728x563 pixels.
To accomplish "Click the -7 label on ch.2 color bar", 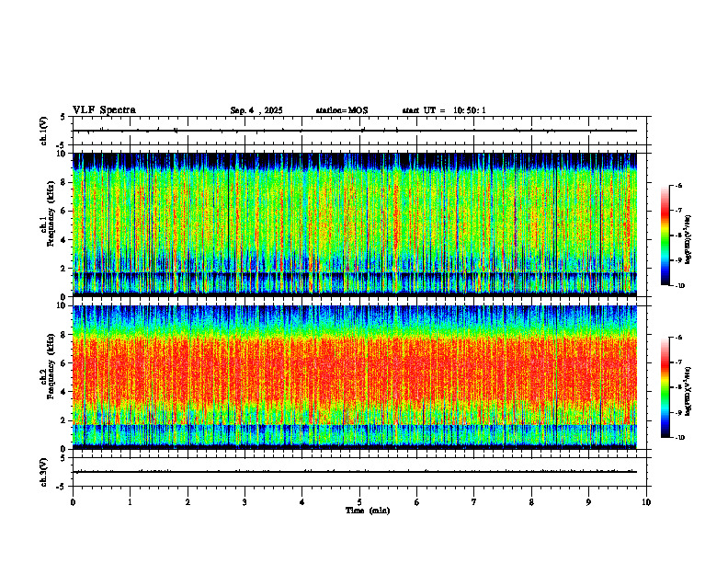I will (679, 362).
